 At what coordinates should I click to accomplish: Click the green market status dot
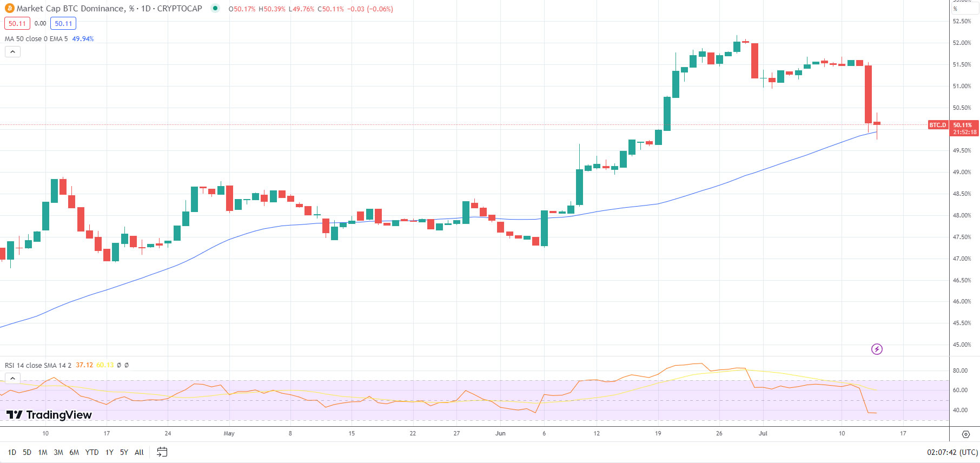click(x=215, y=9)
